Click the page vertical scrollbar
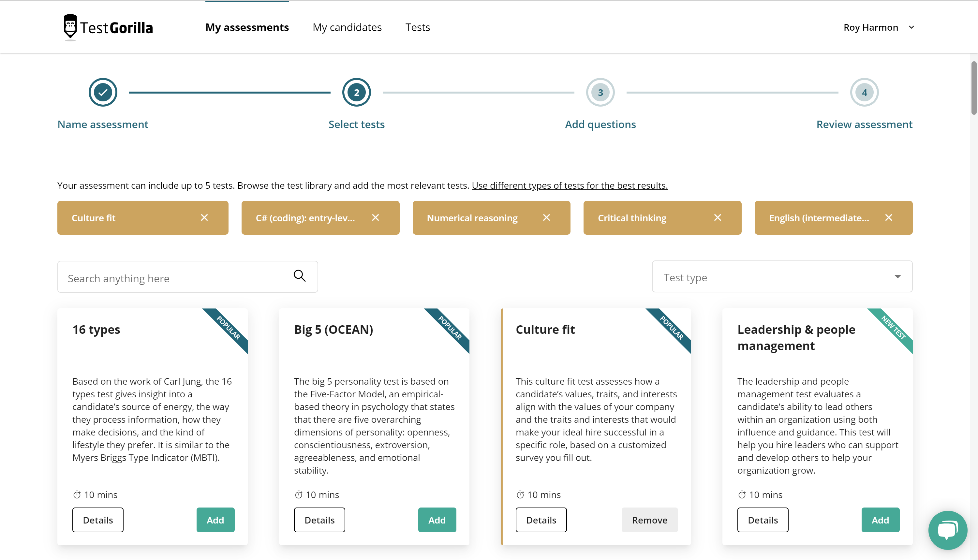Image resolution: width=978 pixels, height=560 pixels. 973,88
